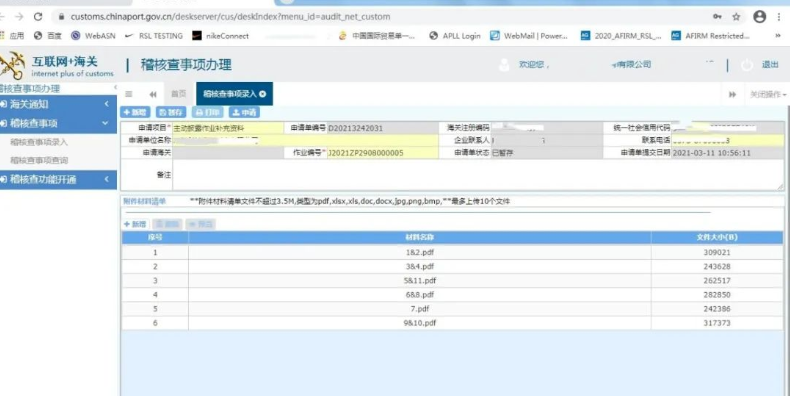Click the top toolbar 新增 button
Image resolution: width=790 pixels, height=396 pixels.
click(x=135, y=112)
